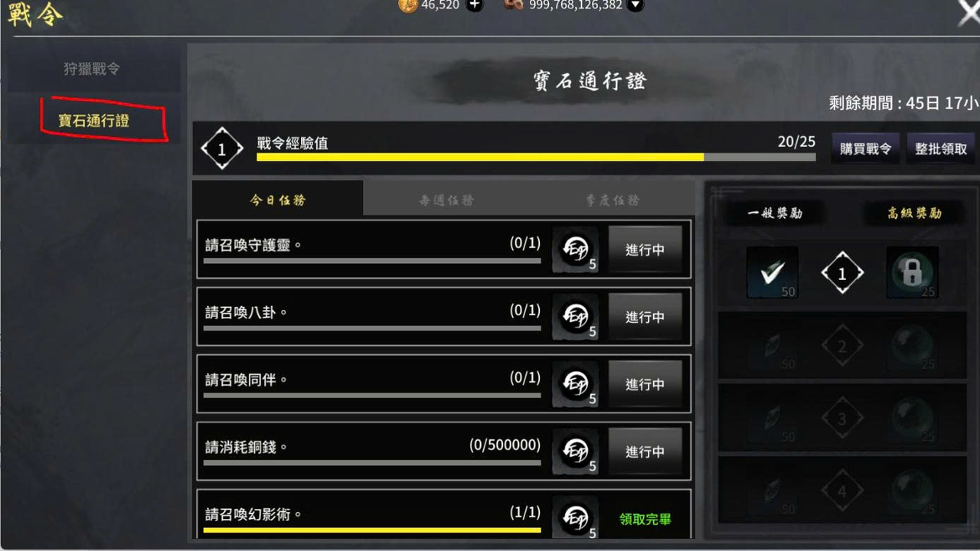This screenshot has height=551, width=980.
Task: Select EXP reward icon for 請召喚守護靈 task
Action: pos(575,249)
